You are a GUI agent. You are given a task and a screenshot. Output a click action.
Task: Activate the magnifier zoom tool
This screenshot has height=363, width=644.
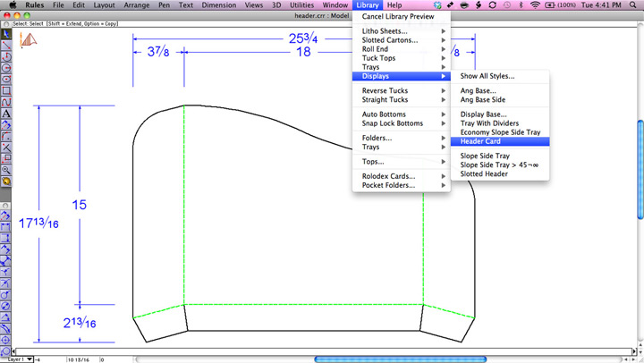pyautogui.click(x=6, y=169)
